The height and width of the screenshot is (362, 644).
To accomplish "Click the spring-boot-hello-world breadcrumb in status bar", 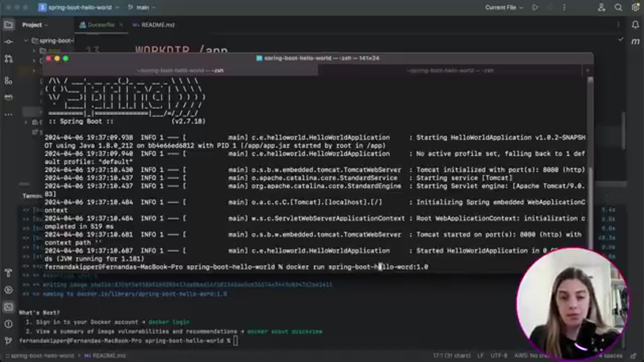I will tap(42, 355).
